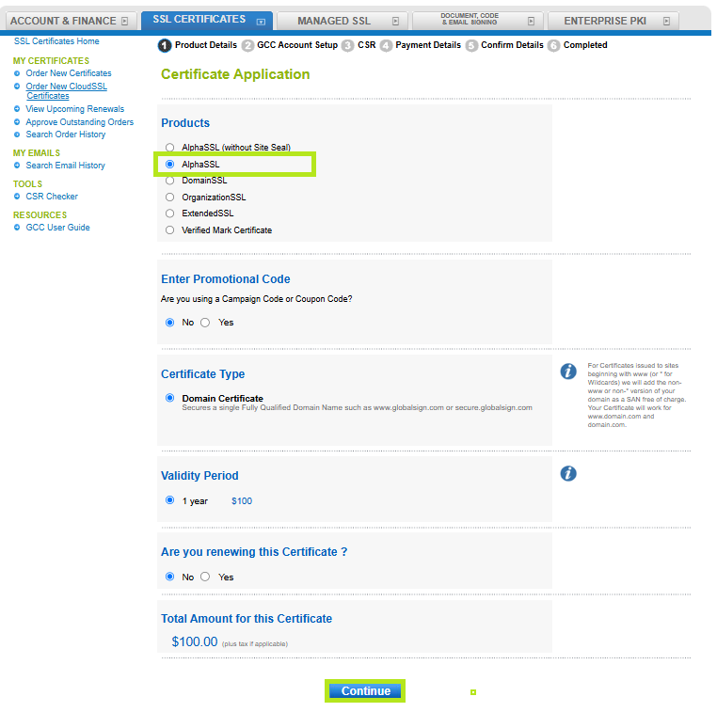The image size is (717, 728).
Task: Open the Account & Finance tab
Action: [x=72, y=22]
